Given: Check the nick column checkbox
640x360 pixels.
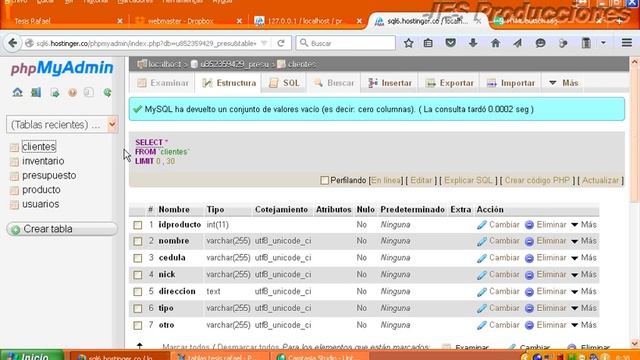Looking at the screenshot, I should (138, 275).
